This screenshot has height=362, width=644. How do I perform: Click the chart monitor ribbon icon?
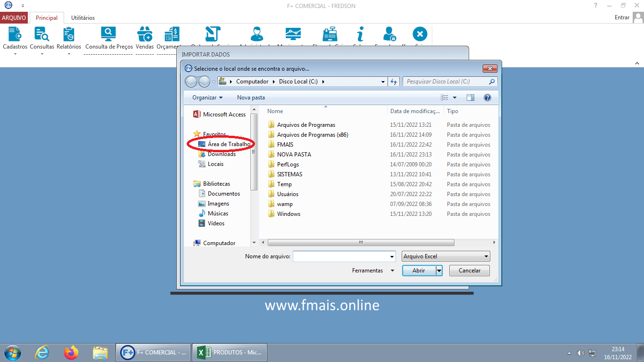click(293, 34)
